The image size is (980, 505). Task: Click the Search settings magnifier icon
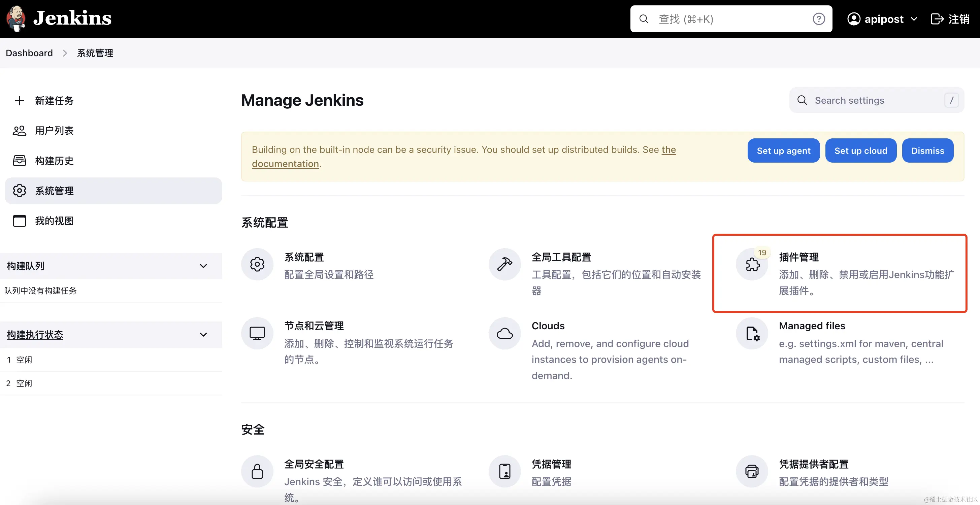(802, 100)
